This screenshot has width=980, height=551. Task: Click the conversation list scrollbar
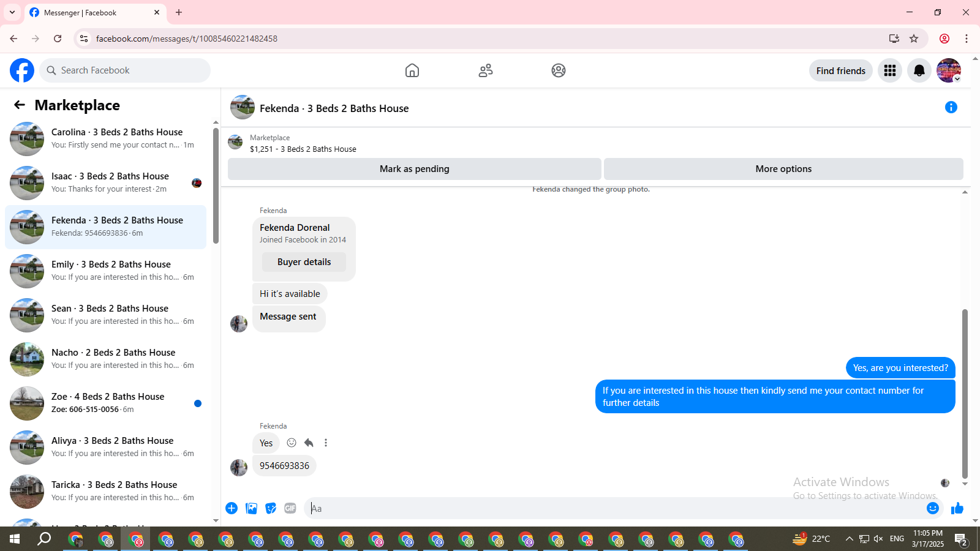tap(216, 186)
